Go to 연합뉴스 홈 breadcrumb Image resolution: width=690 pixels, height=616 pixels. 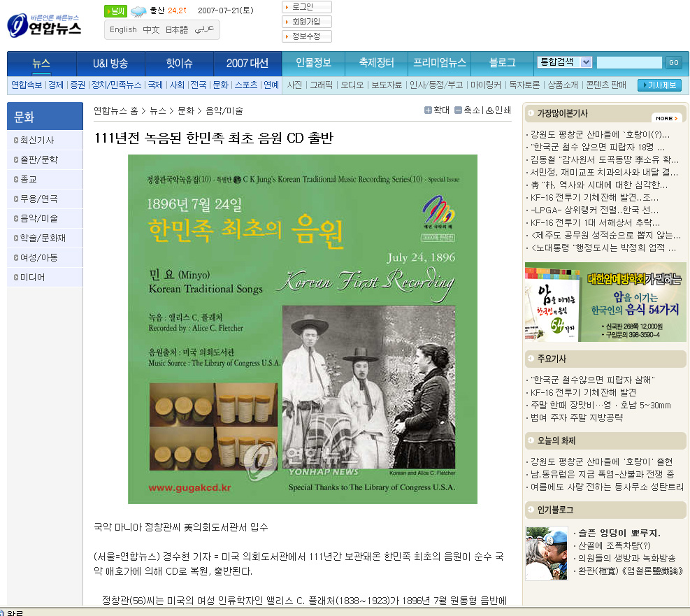pos(116,110)
